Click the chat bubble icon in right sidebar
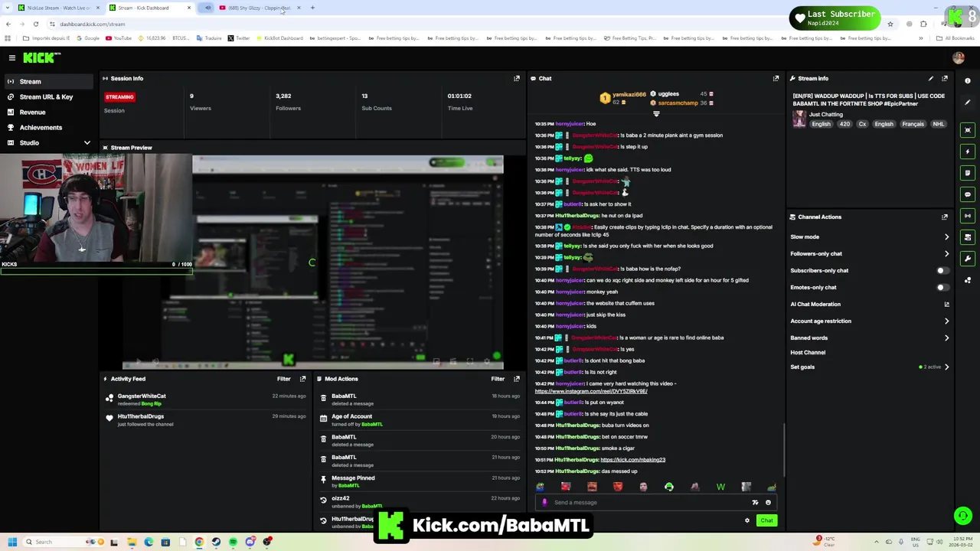Viewport: 980px width, 551px height. point(968,194)
